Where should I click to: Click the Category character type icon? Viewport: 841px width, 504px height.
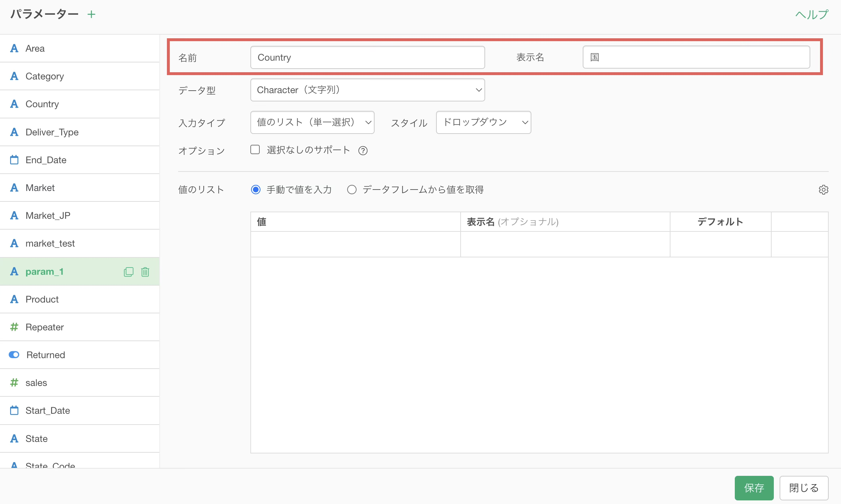14,76
